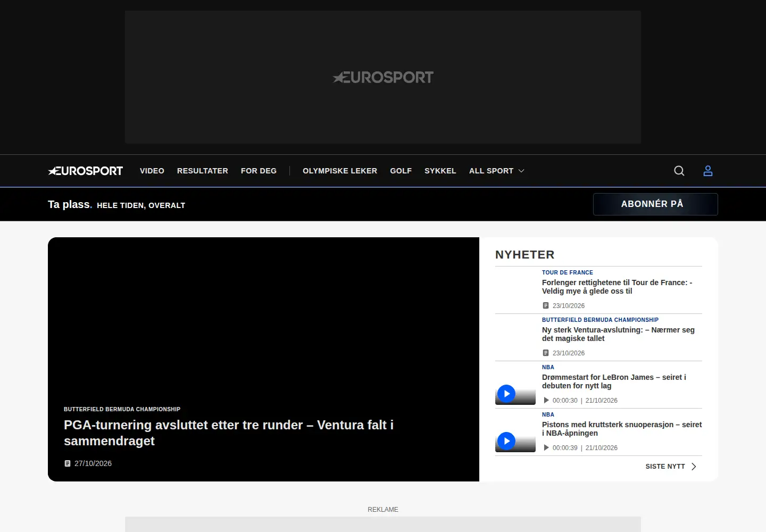This screenshot has width=766, height=532.
Task: Click the NBA tag above Pistons story
Action: pos(548,414)
